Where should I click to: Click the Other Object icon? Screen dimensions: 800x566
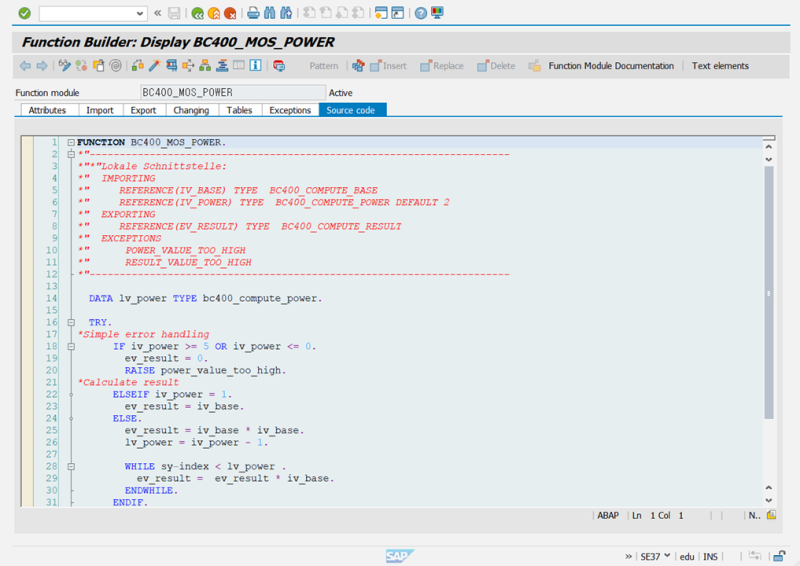(98, 65)
